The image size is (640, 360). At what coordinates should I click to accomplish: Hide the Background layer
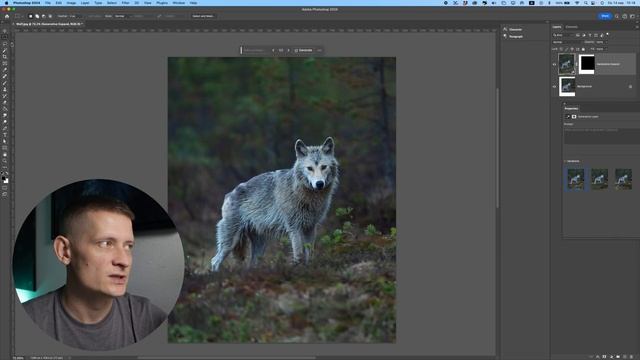pos(554,87)
